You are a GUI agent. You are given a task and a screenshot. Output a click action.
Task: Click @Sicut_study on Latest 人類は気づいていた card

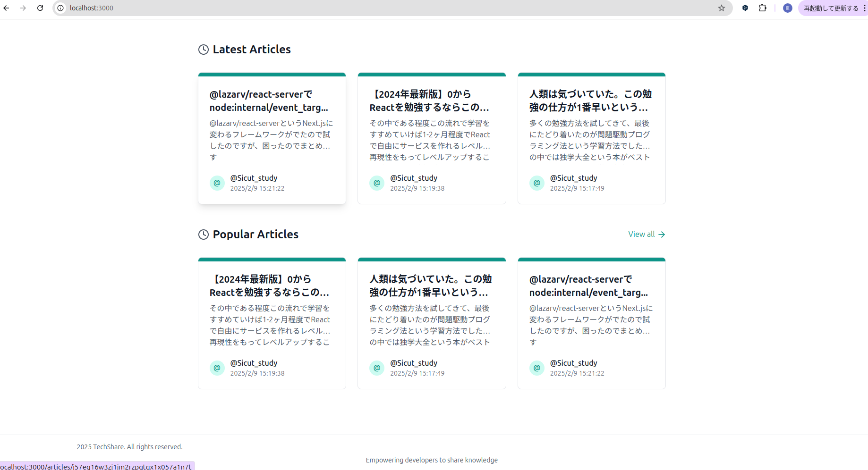pyautogui.click(x=574, y=178)
